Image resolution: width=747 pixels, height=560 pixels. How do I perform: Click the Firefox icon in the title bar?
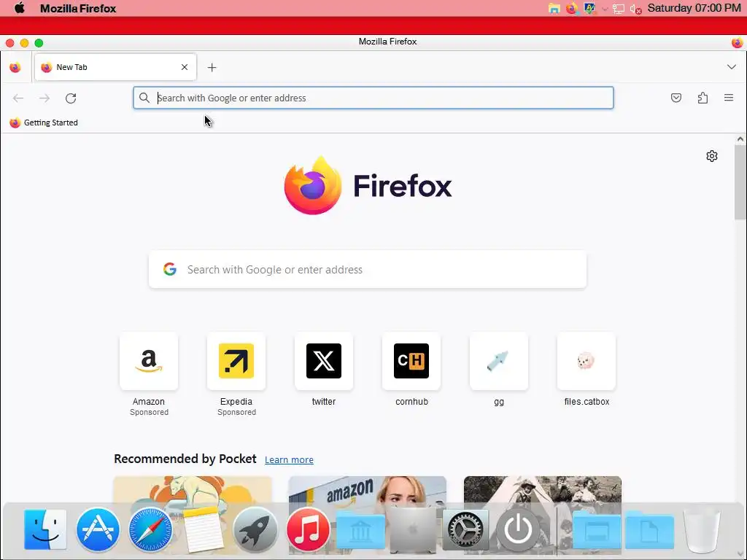point(737,42)
